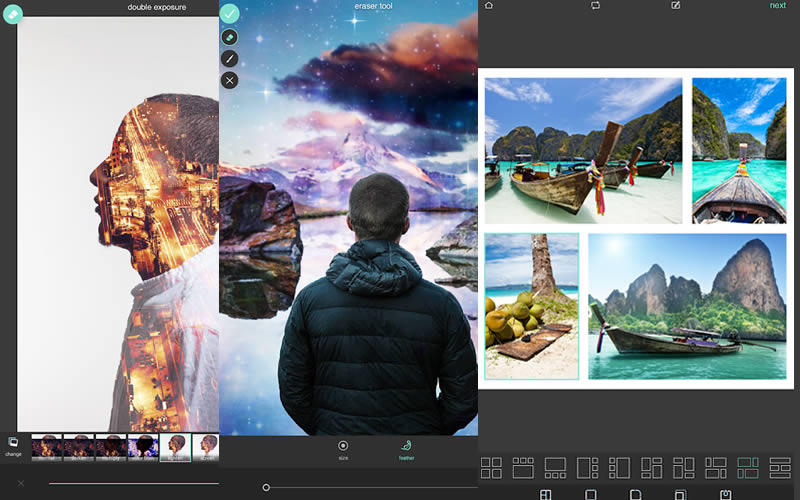Viewport: 800px width, 500px height.
Task: Confirm edits with the teal checkmark button
Action: (x=230, y=13)
